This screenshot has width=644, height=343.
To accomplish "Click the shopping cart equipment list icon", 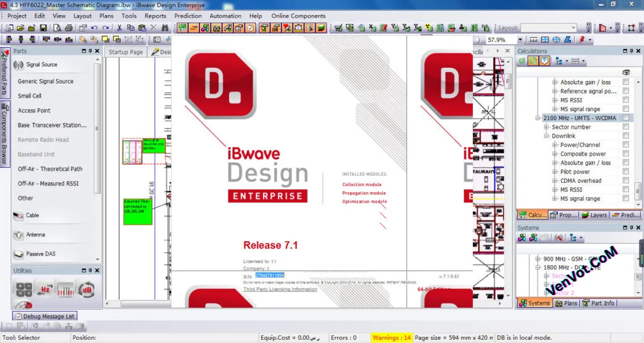I will coord(338,28).
